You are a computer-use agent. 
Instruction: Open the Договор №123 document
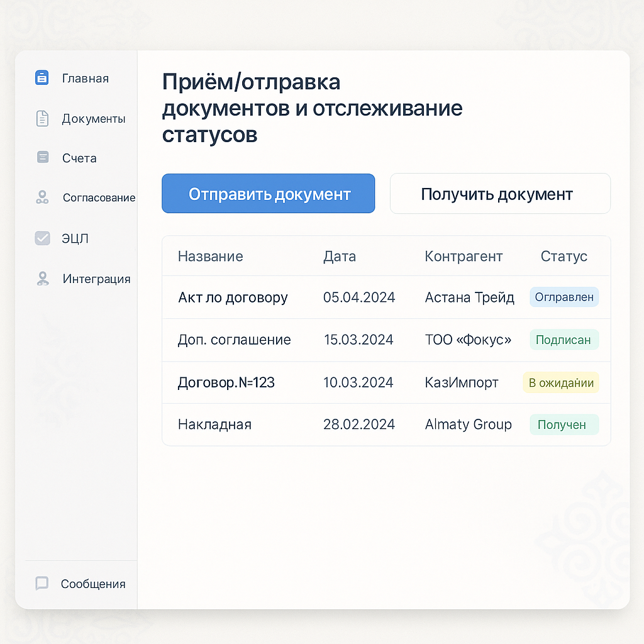pyautogui.click(x=226, y=382)
